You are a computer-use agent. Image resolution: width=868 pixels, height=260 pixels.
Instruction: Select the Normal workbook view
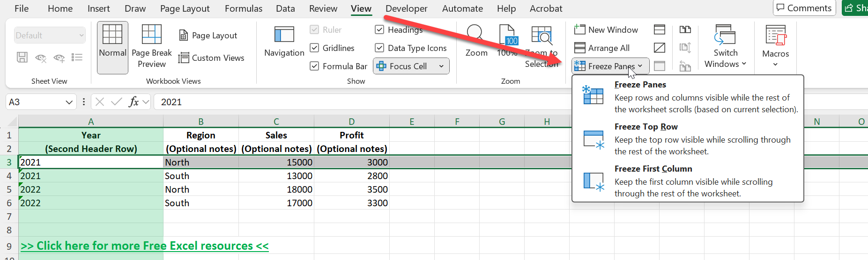click(x=112, y=47)
